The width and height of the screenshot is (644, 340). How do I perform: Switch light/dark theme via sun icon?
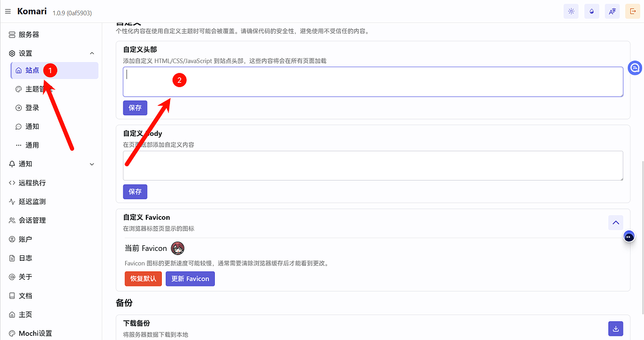[571, 11]
